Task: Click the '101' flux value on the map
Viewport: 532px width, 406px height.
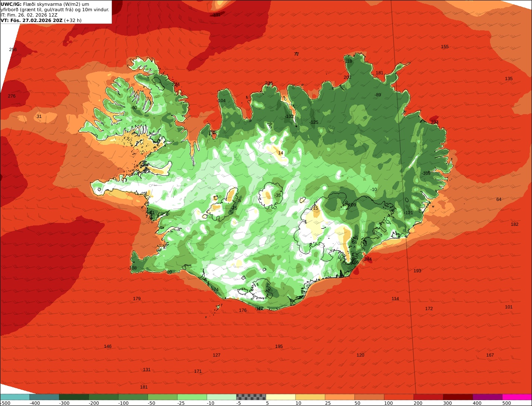Action: 509,307
